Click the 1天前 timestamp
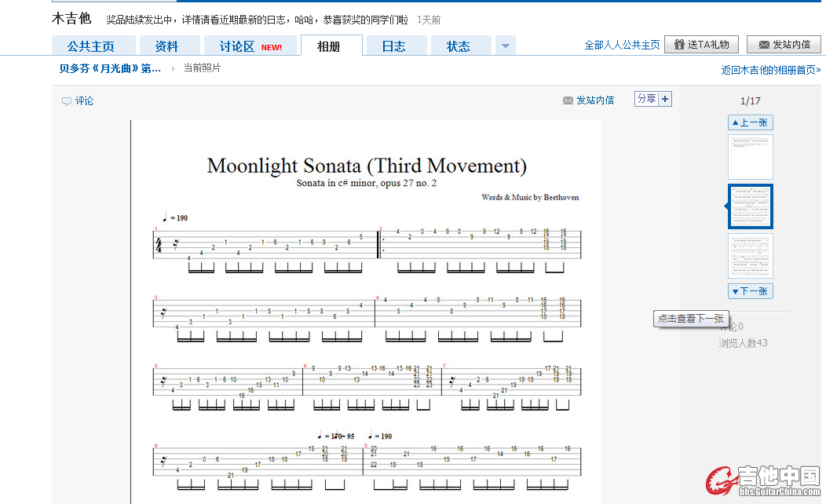Image resolution: width=826 pixels, height=504 pixels. point(428,20)
